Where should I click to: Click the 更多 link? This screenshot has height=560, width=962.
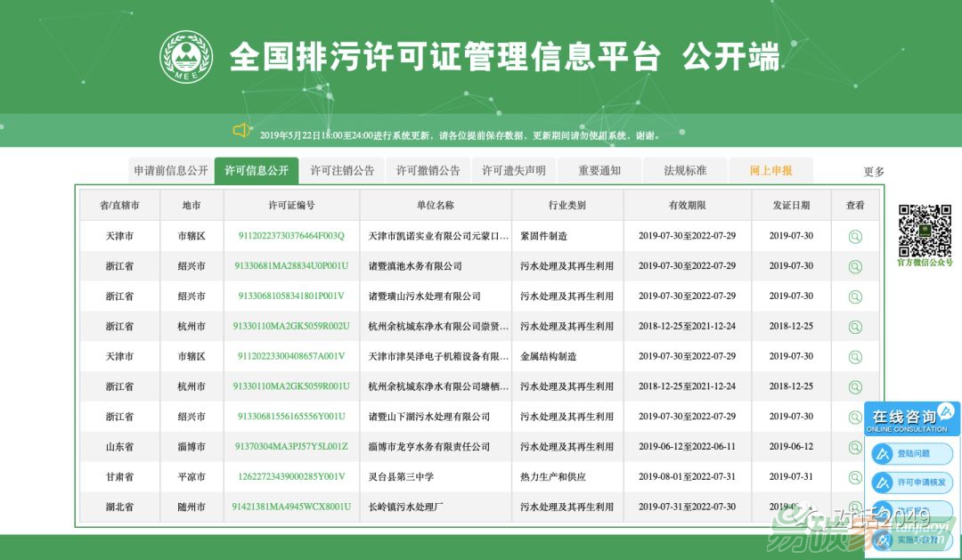(x=874, y=172)
